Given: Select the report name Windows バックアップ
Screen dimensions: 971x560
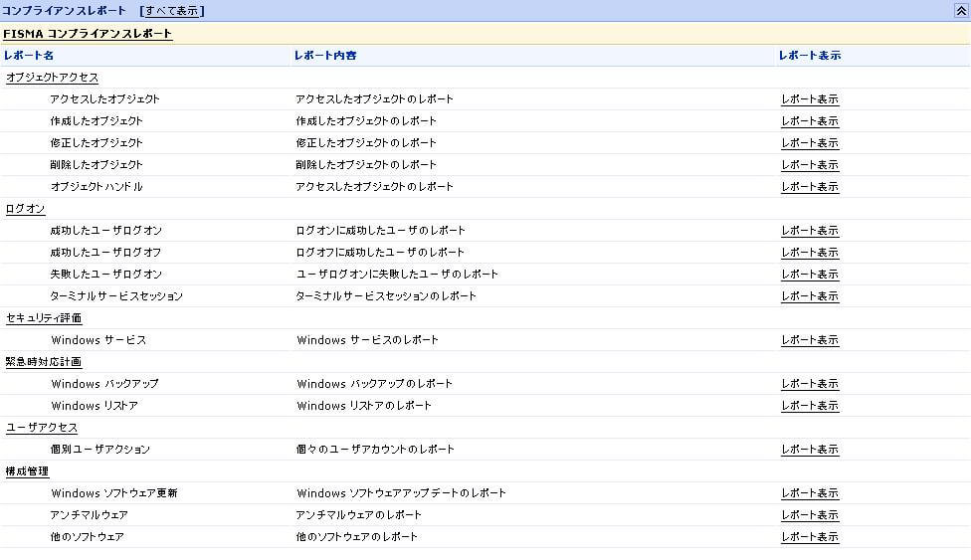Looking at the screenshot, I should click(104, 384).
